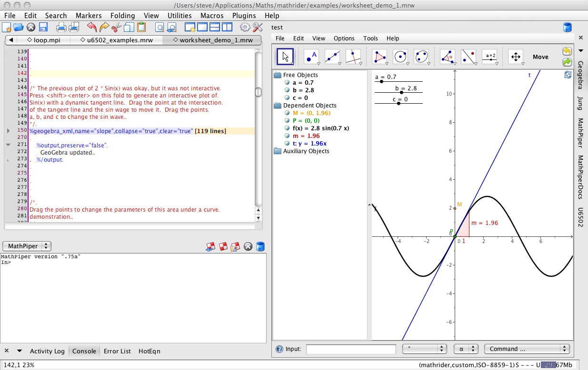
Task: Select the Angle tool
Action: 447,57
